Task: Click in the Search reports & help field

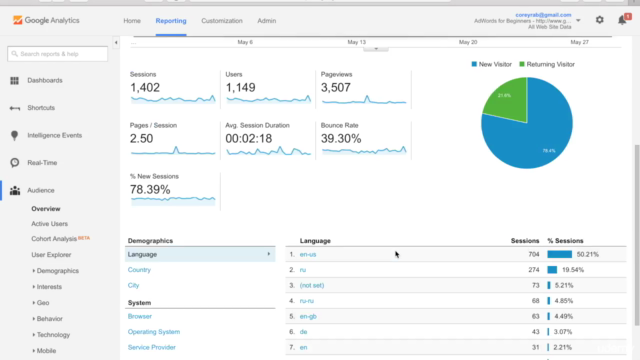Action: click(58, 54)
